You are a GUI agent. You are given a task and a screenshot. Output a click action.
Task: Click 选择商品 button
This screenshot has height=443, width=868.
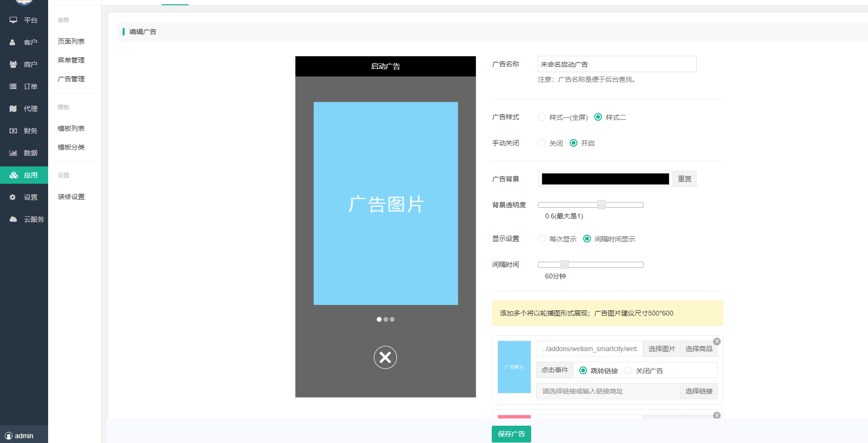tap(699, 349)
